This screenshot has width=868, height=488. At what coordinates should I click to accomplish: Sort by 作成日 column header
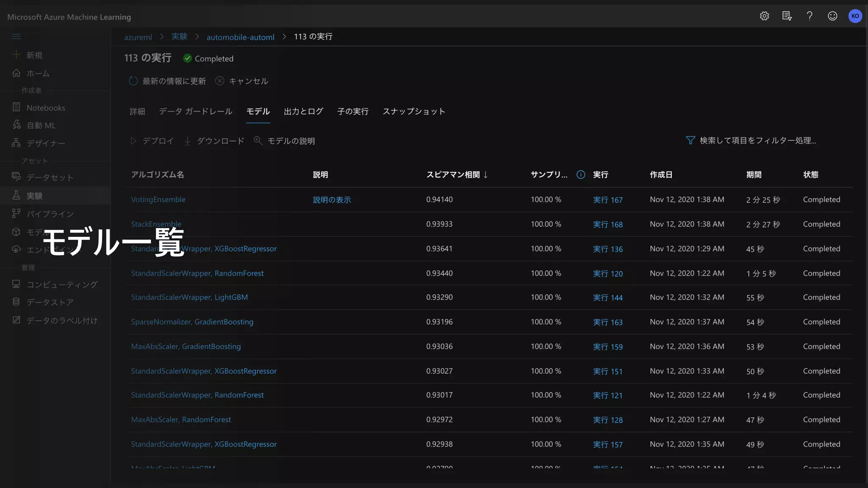[661, 175]
